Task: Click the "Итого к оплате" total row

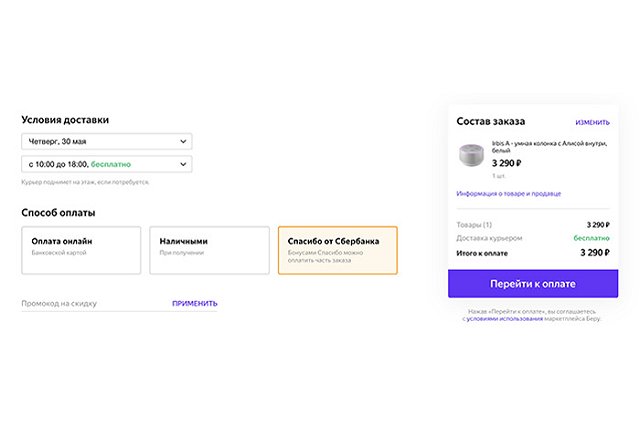Action: coord(532,253)
